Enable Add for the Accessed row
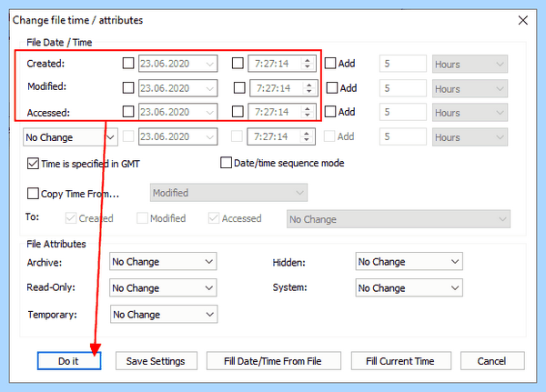Screen dimensions: 546x392 pyautogui.click(x=330, y=112)
